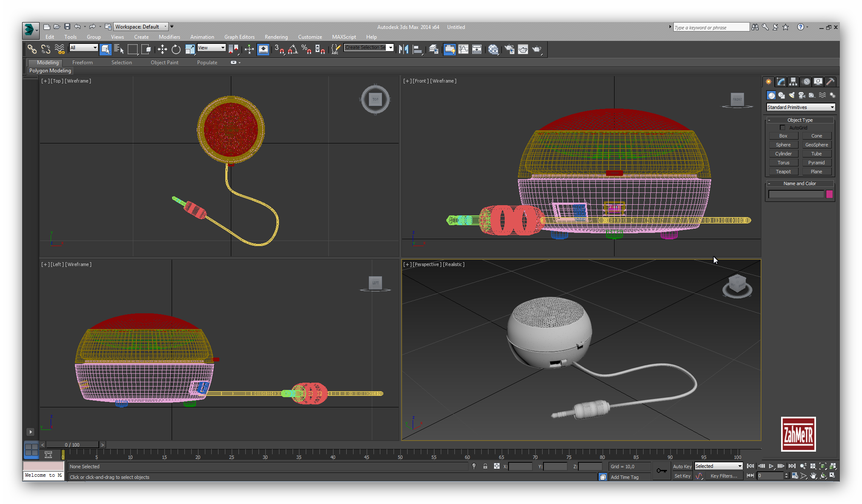Toggle the selection lock icon
The width and height of the screenshot is (862, 504).
click(x=485, y=467)
